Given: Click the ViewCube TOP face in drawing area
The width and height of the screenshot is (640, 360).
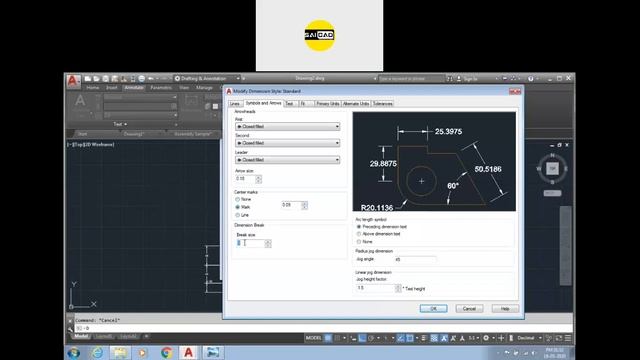Looking at the screenshot, I should (x=552, y=168).
